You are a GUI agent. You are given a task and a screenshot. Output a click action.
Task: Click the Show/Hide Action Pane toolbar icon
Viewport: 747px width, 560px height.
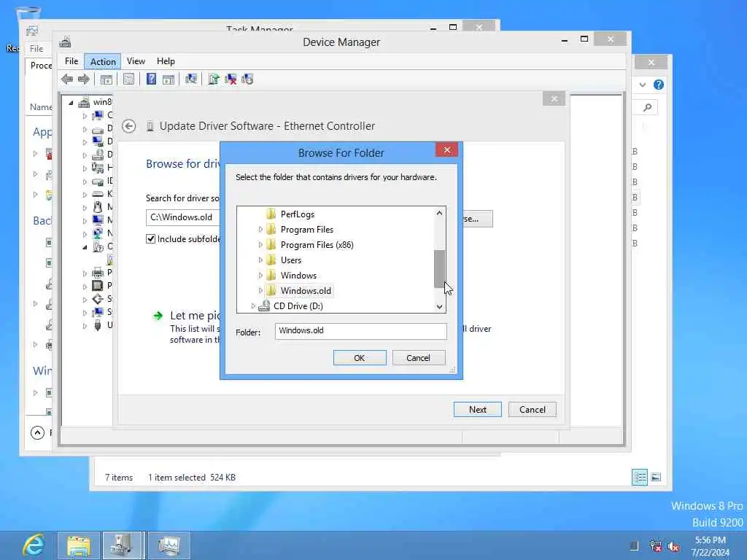(x=169, y=79)
